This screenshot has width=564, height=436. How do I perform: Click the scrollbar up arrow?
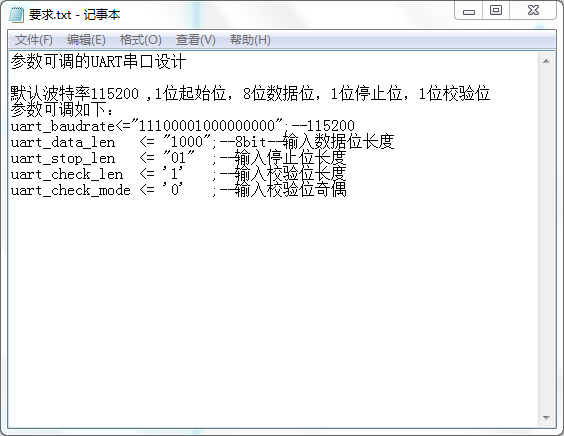(546, 61)
